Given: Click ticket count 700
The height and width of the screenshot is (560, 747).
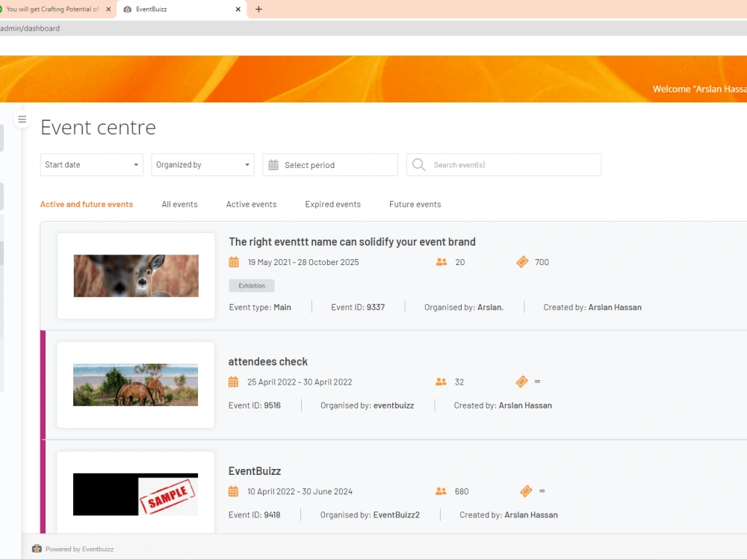Looking at the screenshot, I should coord(542,262).
